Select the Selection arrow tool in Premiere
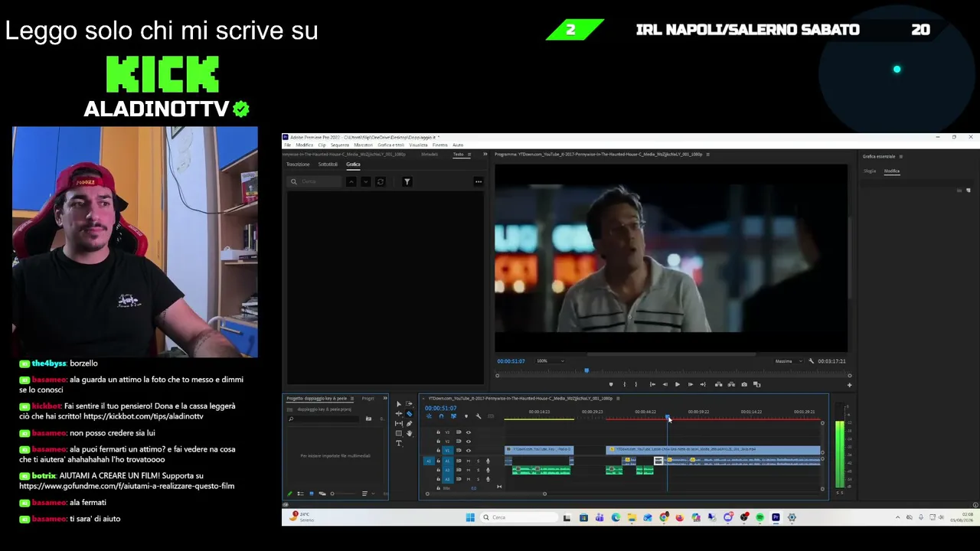Image resolution: width=980 pixels, height=551 pixels. click(x=399, y=404)
